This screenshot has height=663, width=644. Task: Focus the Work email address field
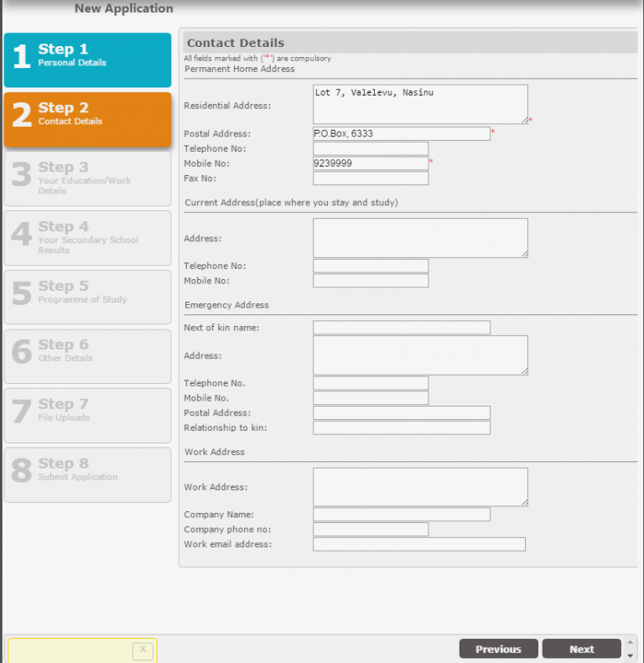click(x=418, y=545)
